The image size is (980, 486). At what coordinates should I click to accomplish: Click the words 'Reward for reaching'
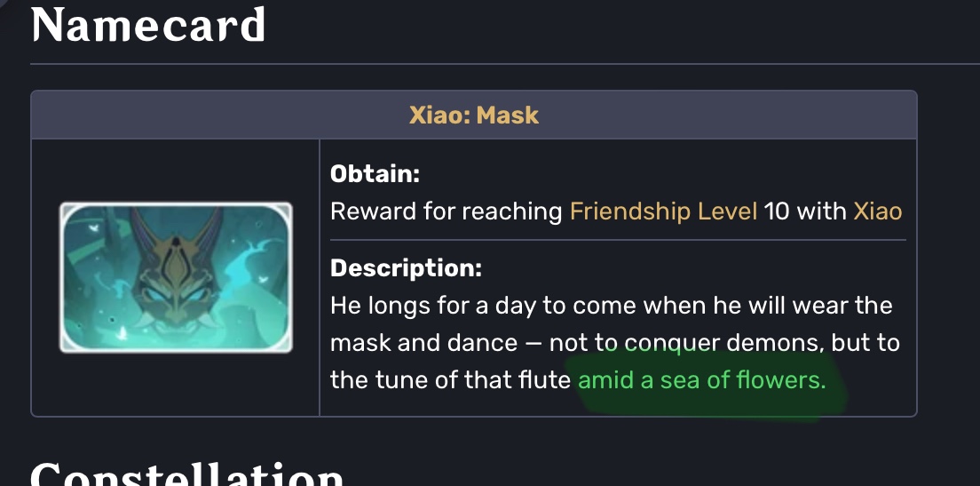tap(446, 211)
